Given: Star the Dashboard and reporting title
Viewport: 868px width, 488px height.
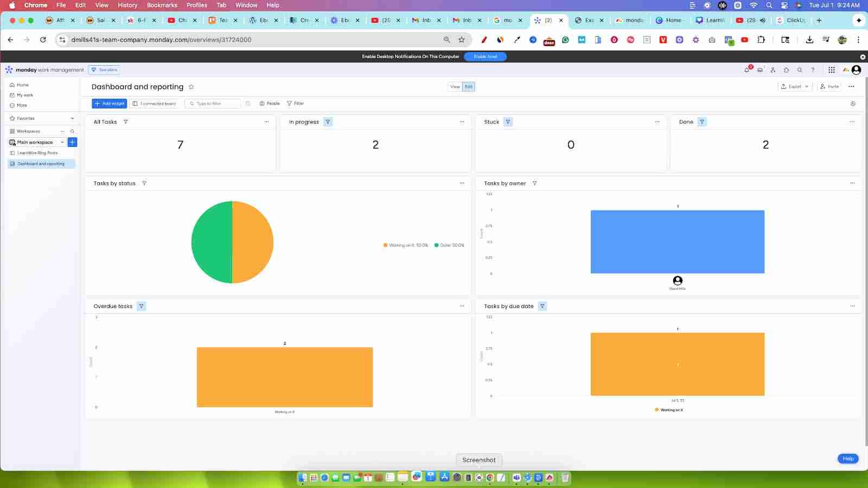Looking at the screenshot, I should click(x=191, y=86).
